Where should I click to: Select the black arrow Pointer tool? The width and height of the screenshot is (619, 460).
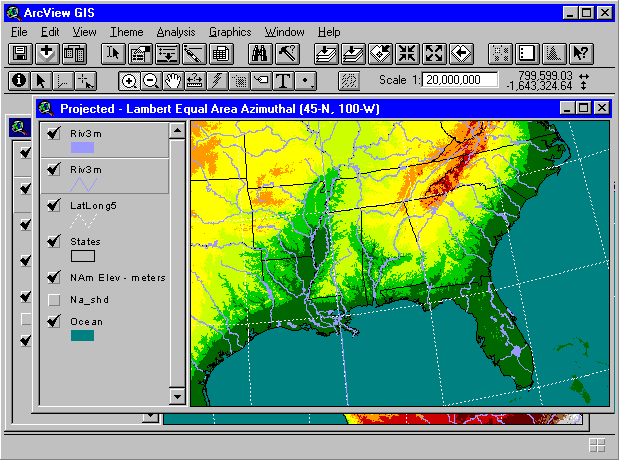coord(41,81)
